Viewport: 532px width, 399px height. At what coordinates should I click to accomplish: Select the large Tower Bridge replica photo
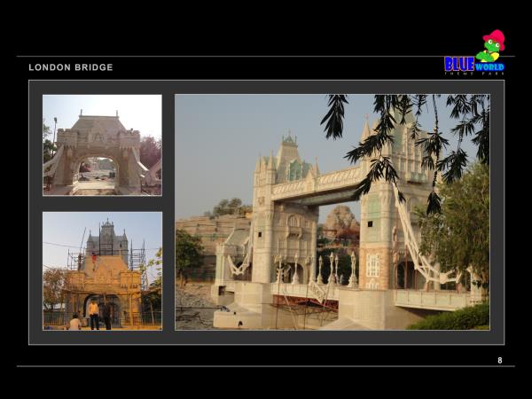coord(332,212)
